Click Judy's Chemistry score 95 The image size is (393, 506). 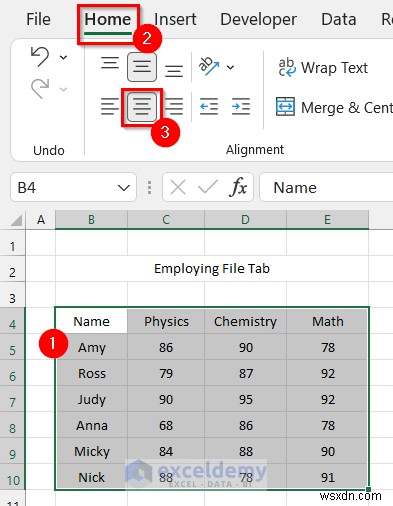coord(245,399)
